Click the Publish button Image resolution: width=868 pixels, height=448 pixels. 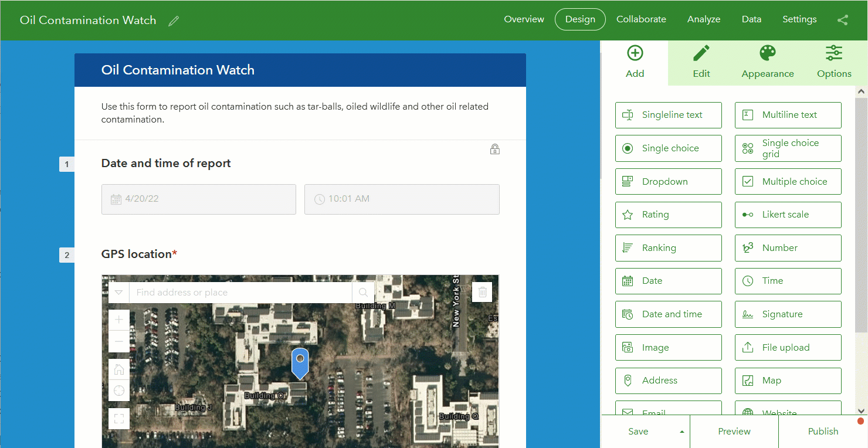[x=823, y=431]
